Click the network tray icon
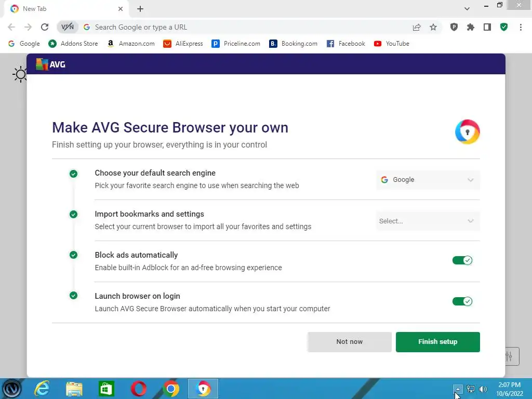 471,389
